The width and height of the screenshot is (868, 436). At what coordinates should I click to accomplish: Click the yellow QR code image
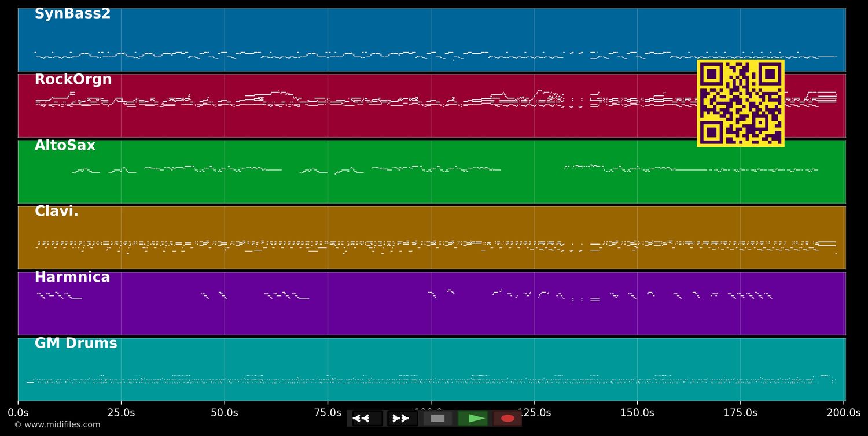[741, 103]
